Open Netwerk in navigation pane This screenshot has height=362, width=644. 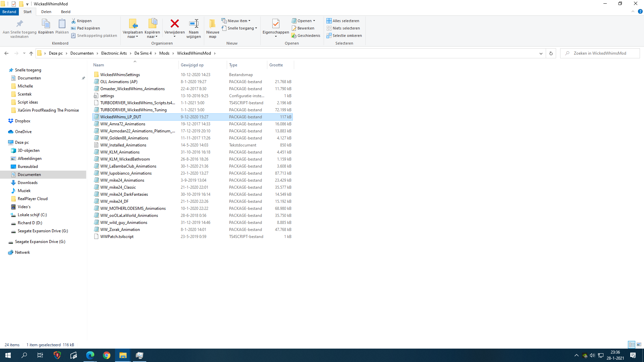22,252
